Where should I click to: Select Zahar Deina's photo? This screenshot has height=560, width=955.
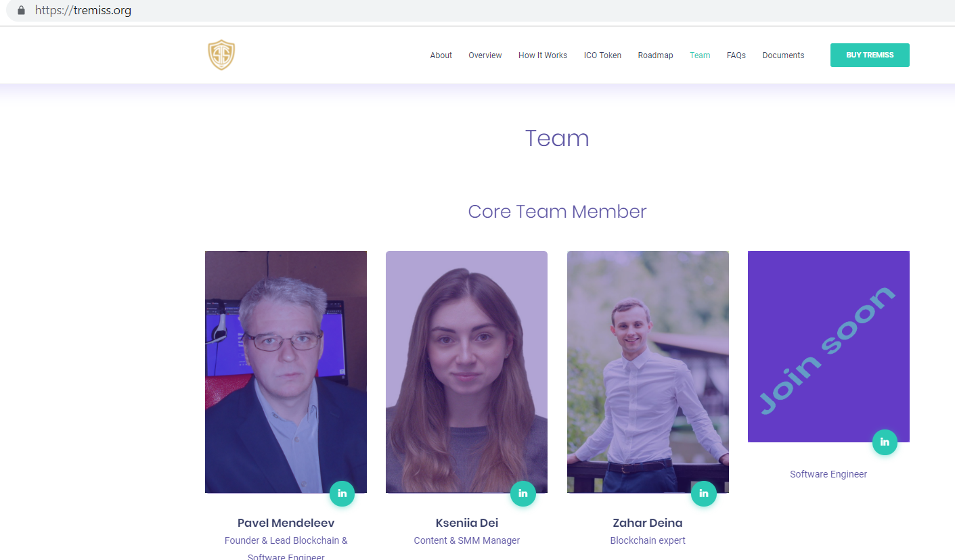(x=648, y=372)
